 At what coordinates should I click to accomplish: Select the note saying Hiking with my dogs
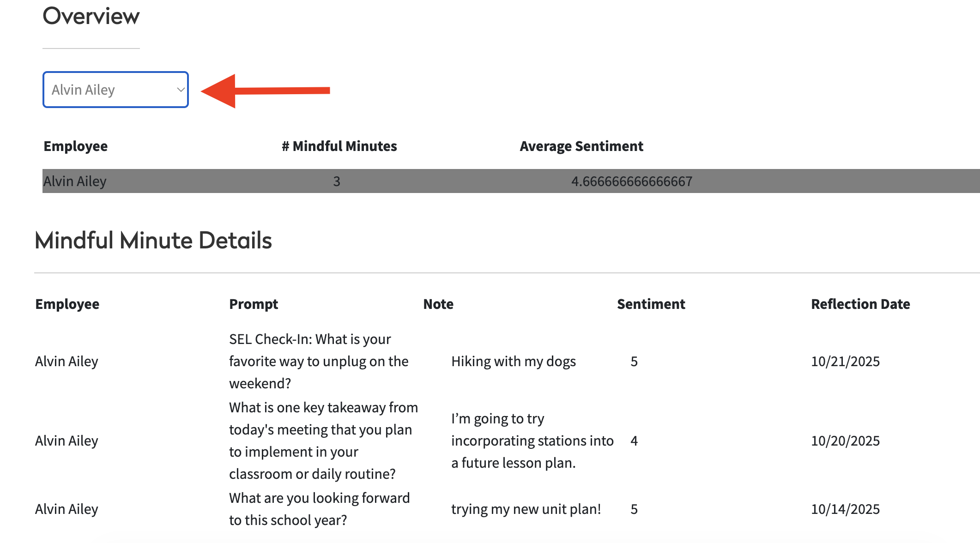tap(513, 361)
